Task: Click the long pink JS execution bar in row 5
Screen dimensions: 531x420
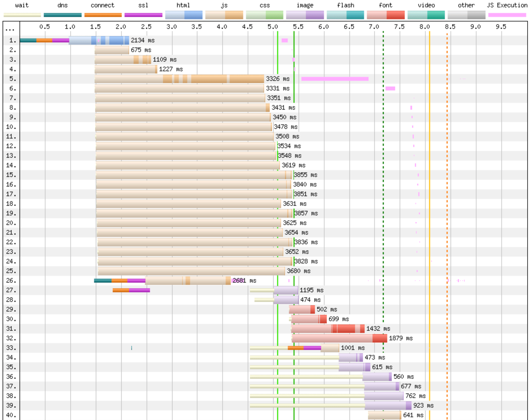Action: click(x=335, y=79)
